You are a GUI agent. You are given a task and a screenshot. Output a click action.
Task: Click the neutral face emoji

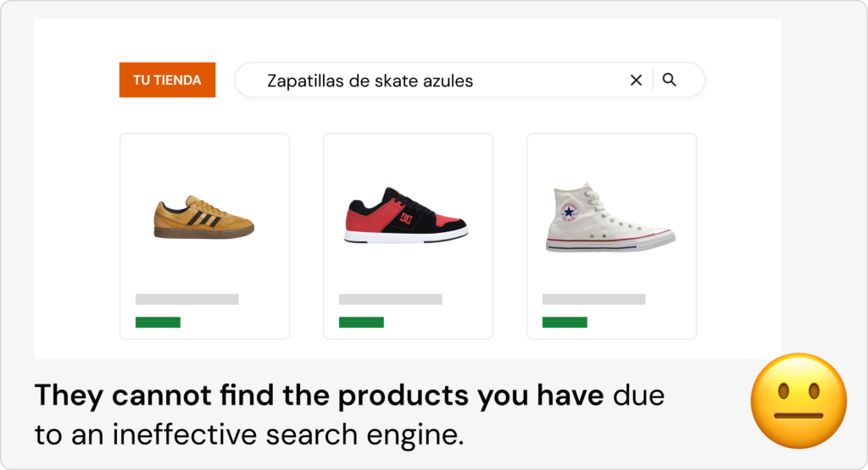(798, 401)
